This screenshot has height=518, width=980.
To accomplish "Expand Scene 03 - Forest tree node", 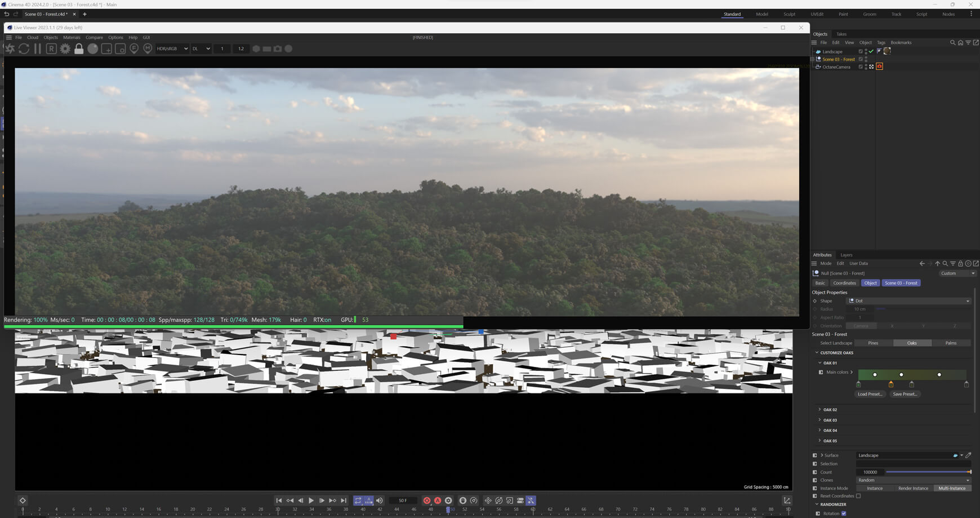I will [813, 59].
